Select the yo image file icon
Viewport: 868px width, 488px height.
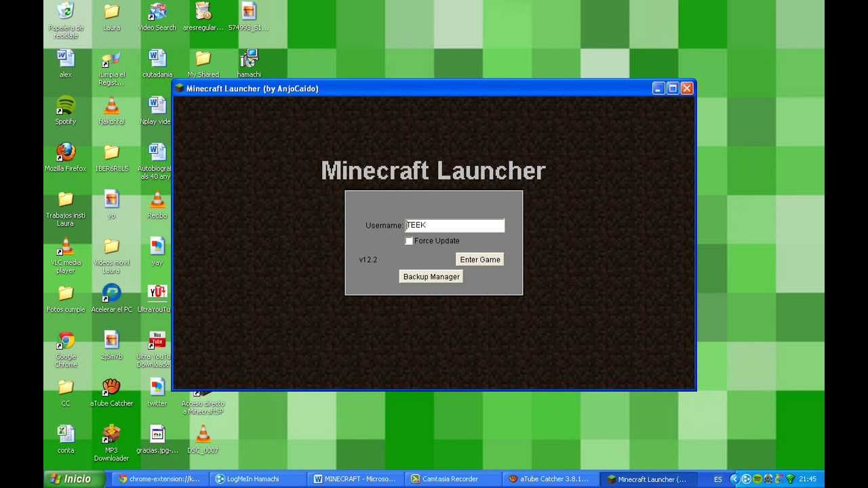click(111, 205)
